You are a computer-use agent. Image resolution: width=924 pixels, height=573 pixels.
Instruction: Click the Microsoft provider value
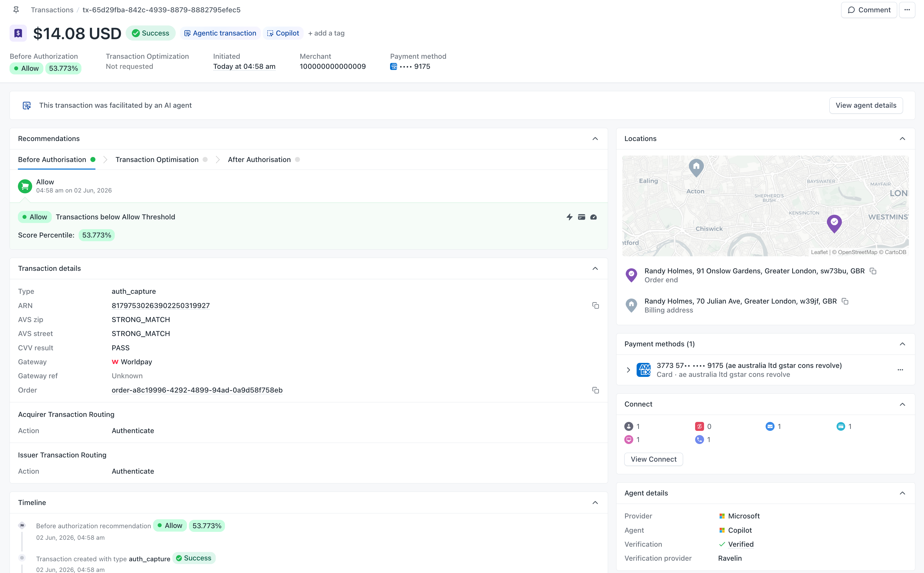click(739, 516)
